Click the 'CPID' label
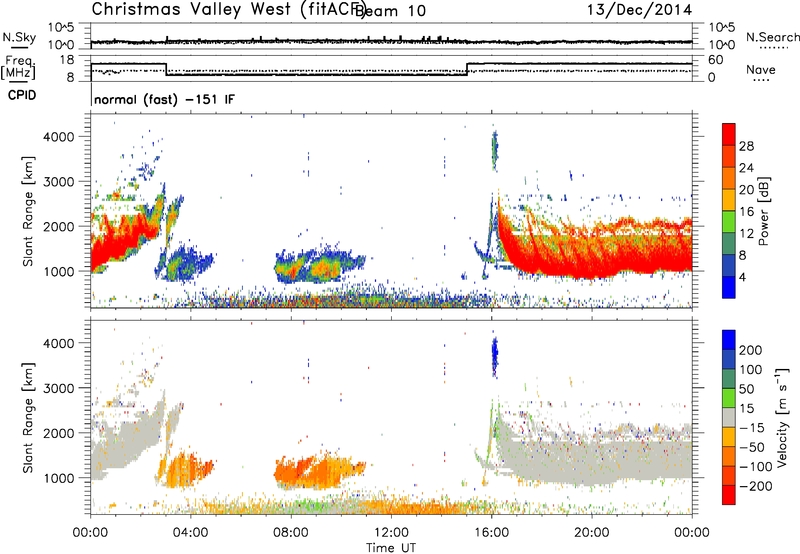This screenshot has width=800, height=554. (x=22, y=95)
